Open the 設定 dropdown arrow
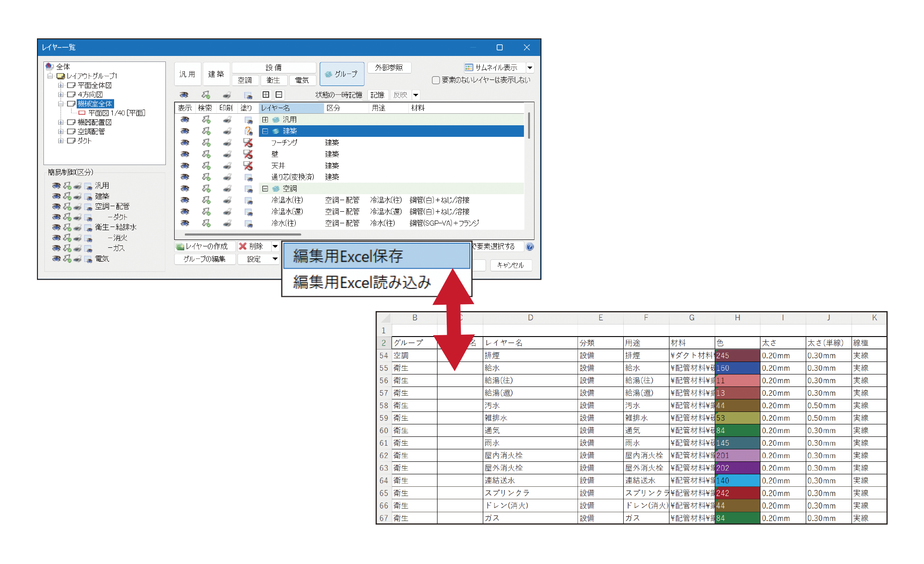Screen dimensions: 924x564 (276, 259)
